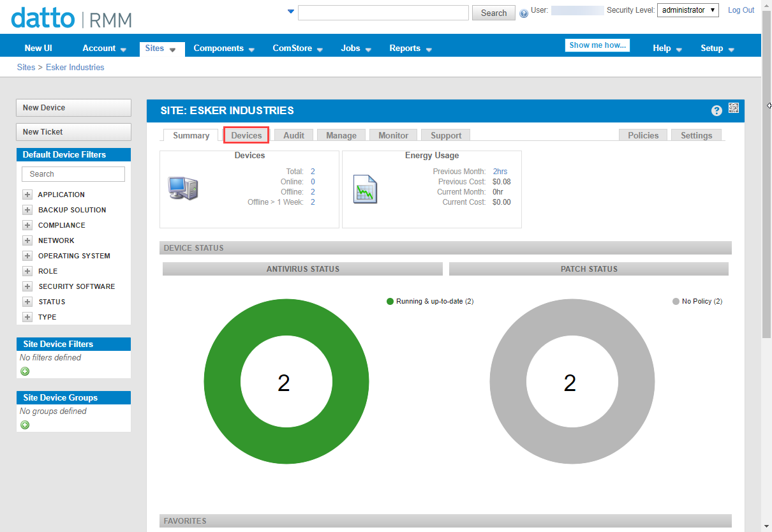772x532 pixels.
Task: Click the Devices computer icon
Action: (x=183, y=188)
